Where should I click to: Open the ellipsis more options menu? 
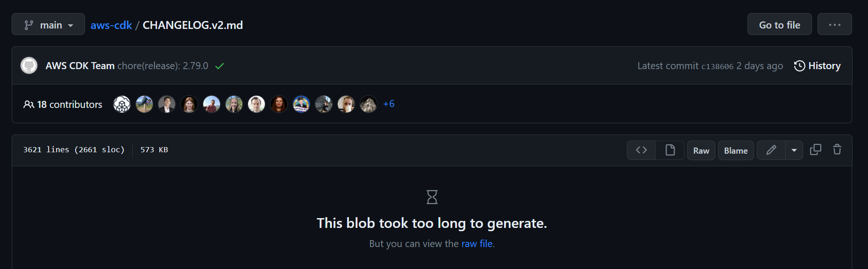(x=835, y=24)
